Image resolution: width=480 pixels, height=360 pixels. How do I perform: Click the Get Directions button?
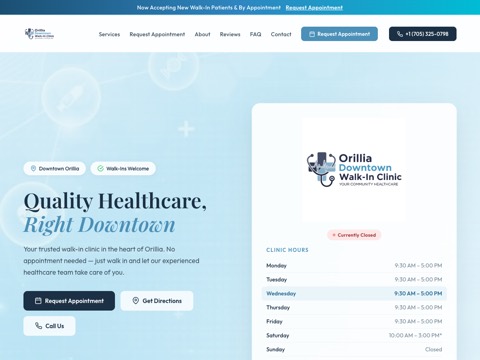[x=157, y=301]
